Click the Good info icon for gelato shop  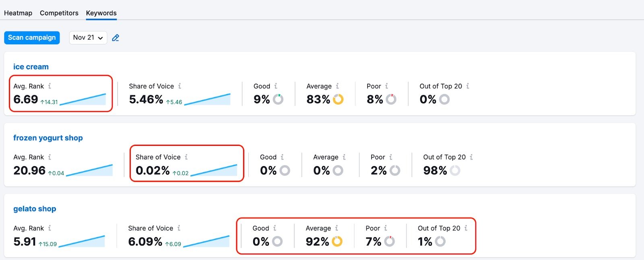(276, 228)
